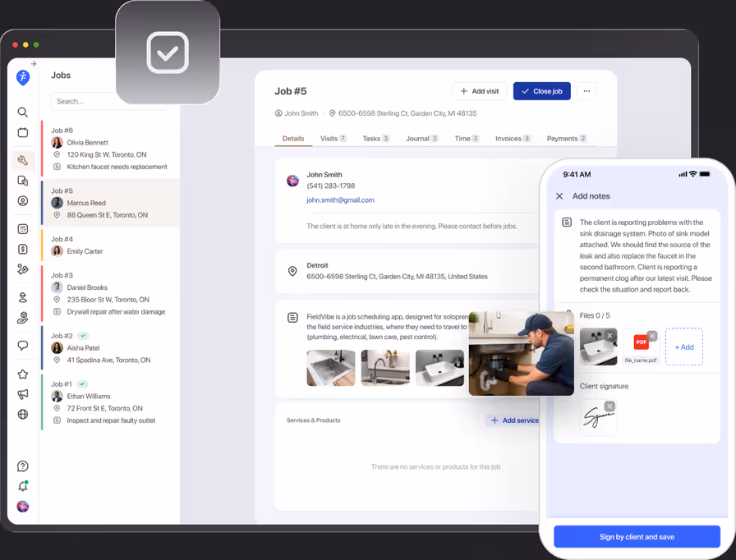This screenshot has height=560, width=736.
Task: Switch to the Tasks tab
Action: pos(375,139)
